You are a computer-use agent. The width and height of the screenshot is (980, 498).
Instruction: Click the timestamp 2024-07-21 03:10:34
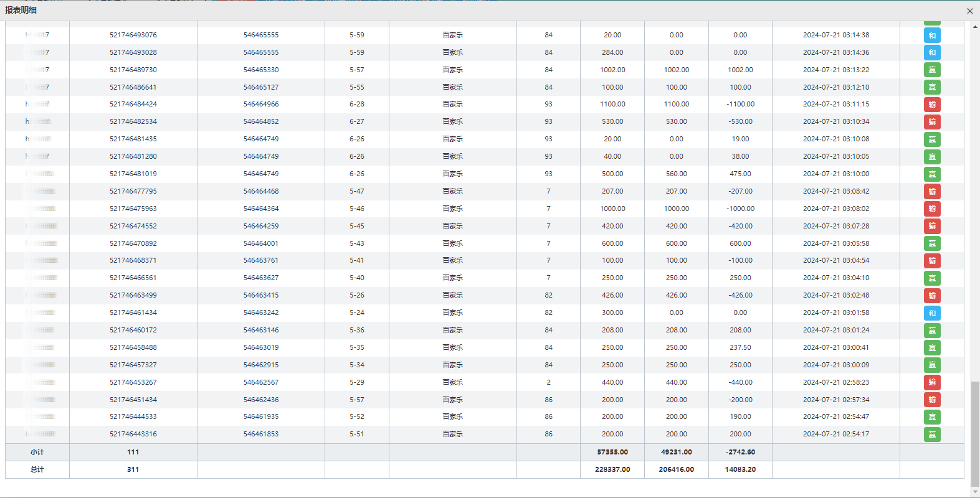click(835, 122)
